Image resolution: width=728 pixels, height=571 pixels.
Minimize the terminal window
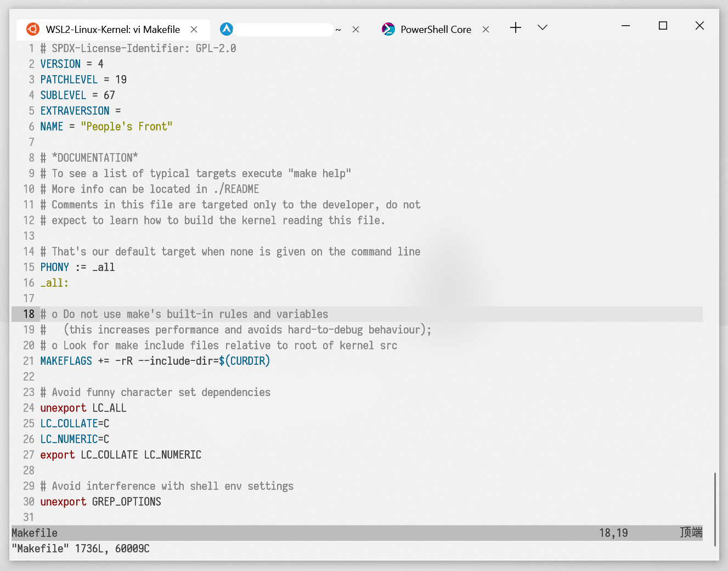[x=625, y=26]
